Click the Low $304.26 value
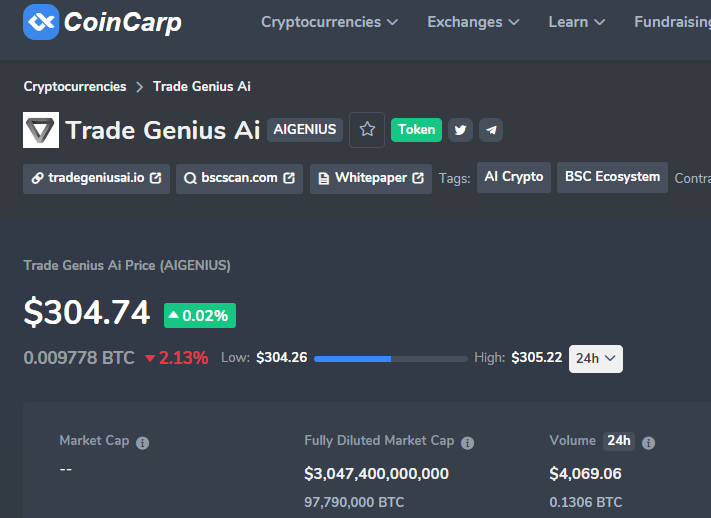 [282, 357]
